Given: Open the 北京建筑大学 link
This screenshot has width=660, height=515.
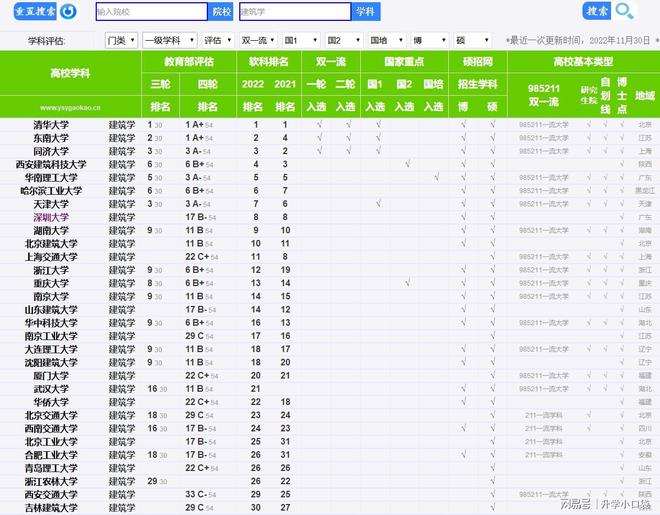Looking at the screenshot, I should (x=51, y=244).
